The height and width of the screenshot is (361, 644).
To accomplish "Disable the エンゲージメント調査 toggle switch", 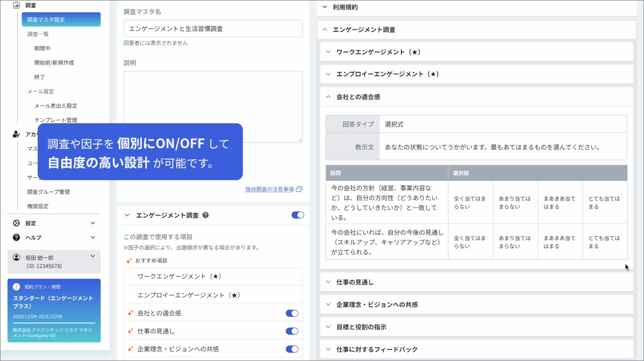I will (x=297, y=215).
